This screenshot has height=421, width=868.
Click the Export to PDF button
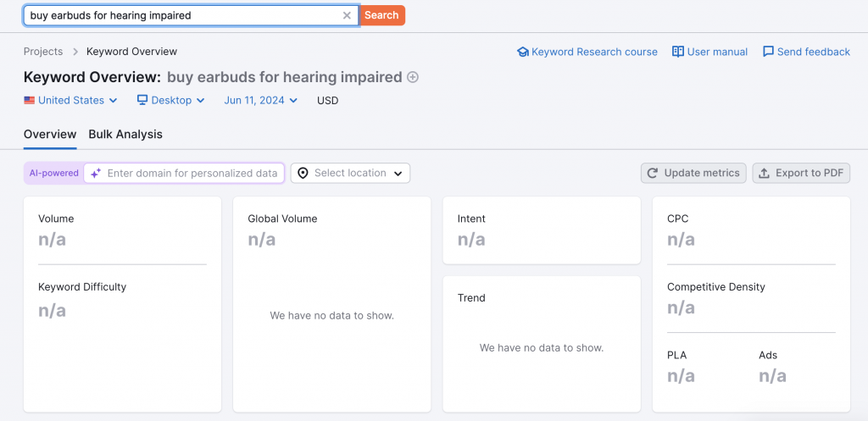(801, 173)
